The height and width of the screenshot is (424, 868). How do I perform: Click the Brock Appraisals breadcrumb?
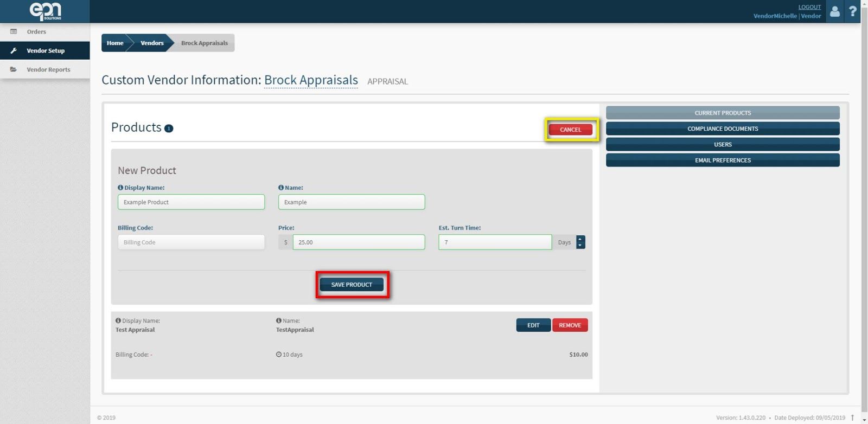click(205, 43)
